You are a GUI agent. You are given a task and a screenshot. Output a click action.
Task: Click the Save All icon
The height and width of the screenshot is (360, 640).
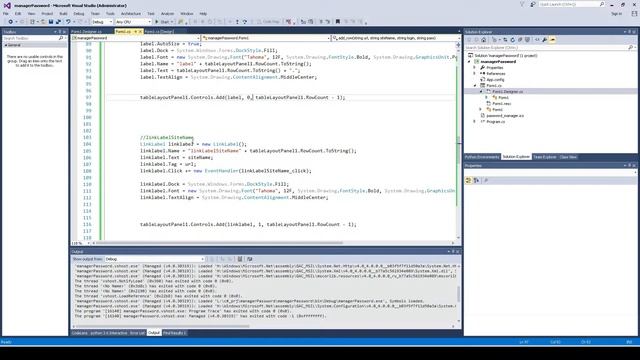58,22
